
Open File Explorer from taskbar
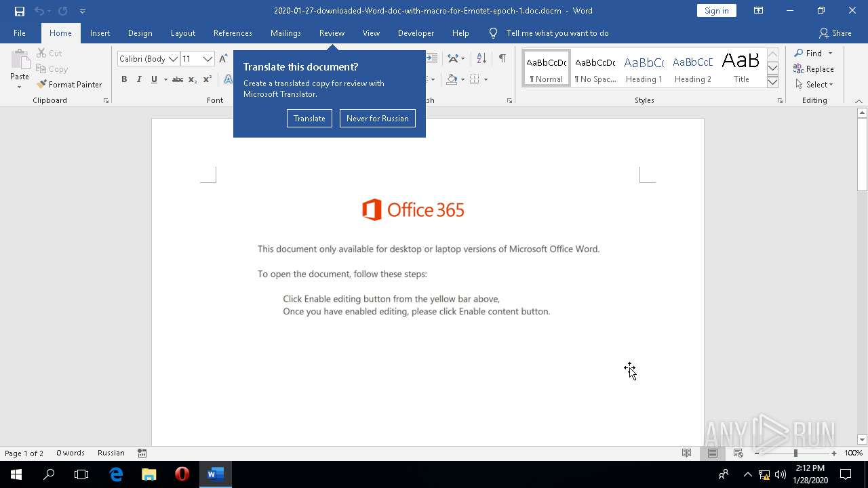(x=149, y=474)
